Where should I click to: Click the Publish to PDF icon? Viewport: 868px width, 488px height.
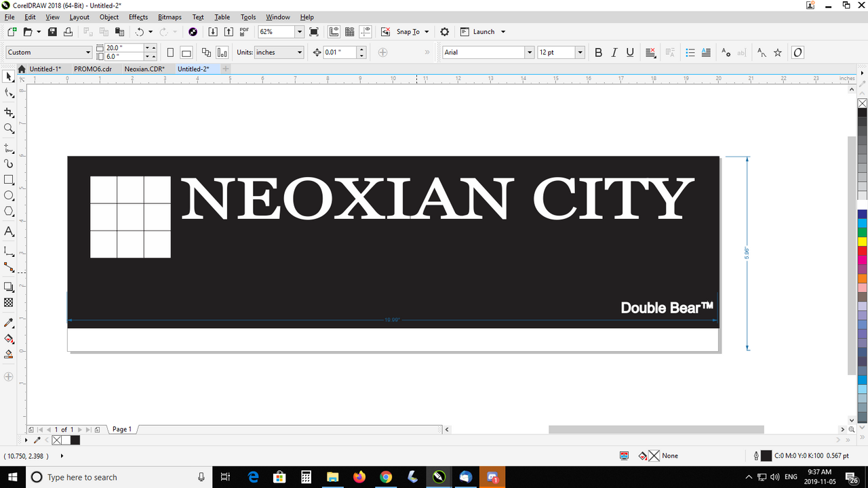pos(244,32)
